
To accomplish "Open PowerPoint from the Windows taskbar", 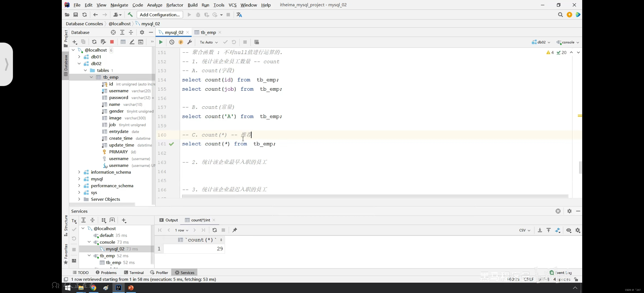I will click(x=131, y=288).
